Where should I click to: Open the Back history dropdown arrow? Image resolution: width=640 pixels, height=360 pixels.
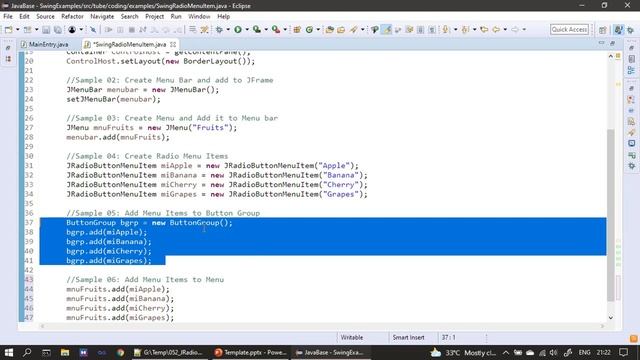(x=505, y=30)
